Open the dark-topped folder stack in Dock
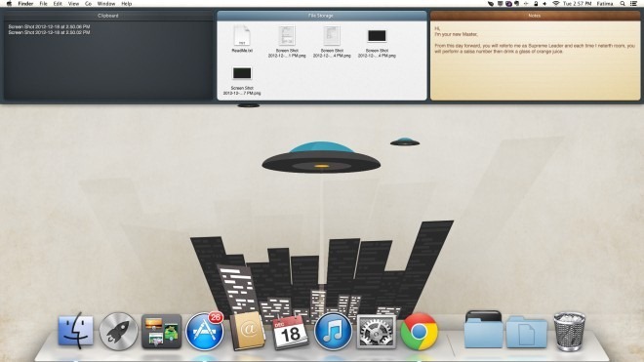Screen dimensions: 644x362 tap(483, 330)
